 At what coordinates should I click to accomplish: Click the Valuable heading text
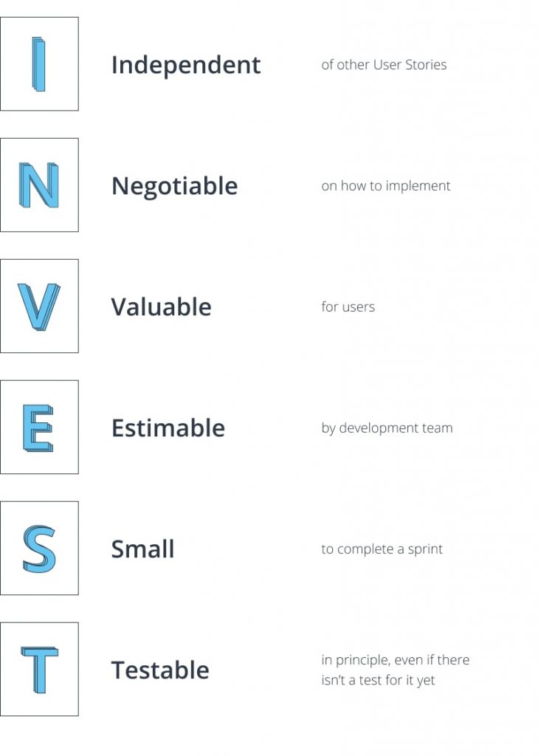tap(162, 306)
